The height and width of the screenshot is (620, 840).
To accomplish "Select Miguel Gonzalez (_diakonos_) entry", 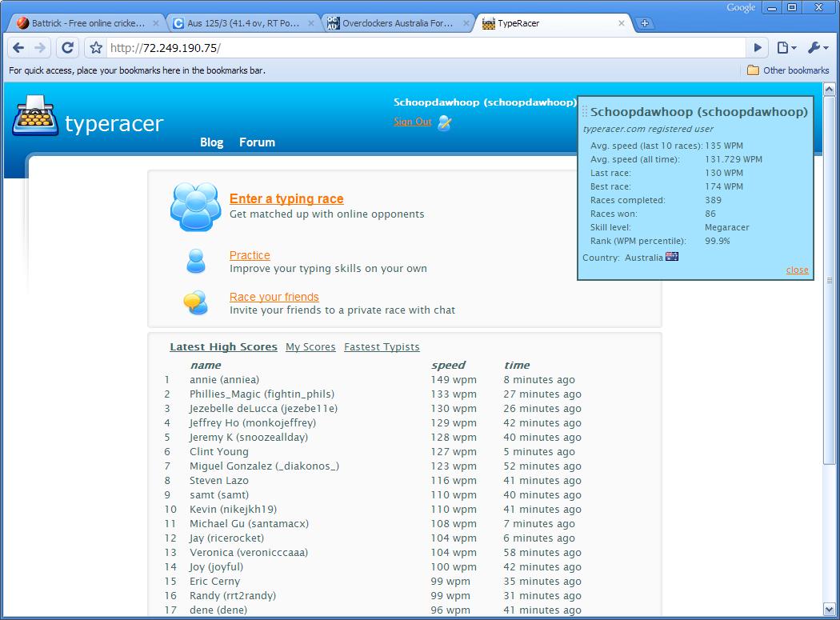I will tap(264, 466).
